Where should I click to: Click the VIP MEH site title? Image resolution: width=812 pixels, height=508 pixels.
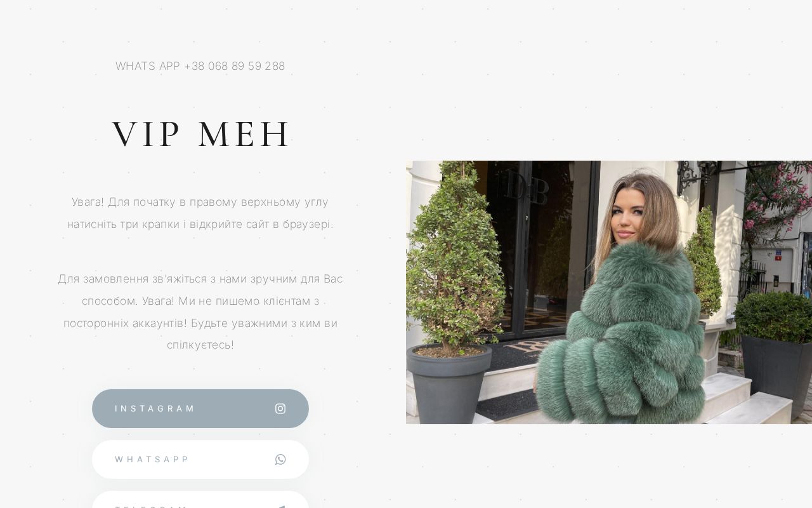(x=201, y=134)
